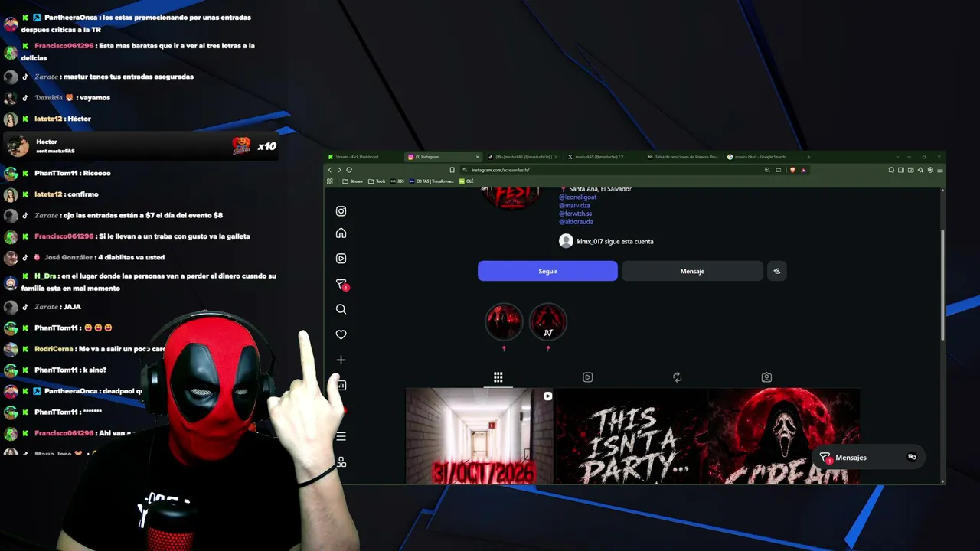Open Reels from the Instagram sidebar
Screen dimensions: 980x551
pos(341,259)
